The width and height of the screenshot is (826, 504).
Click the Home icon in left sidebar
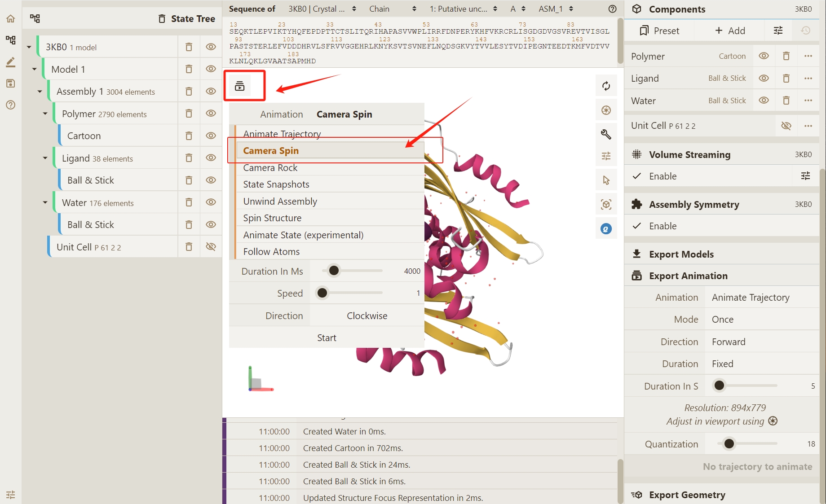coord(11,18)
